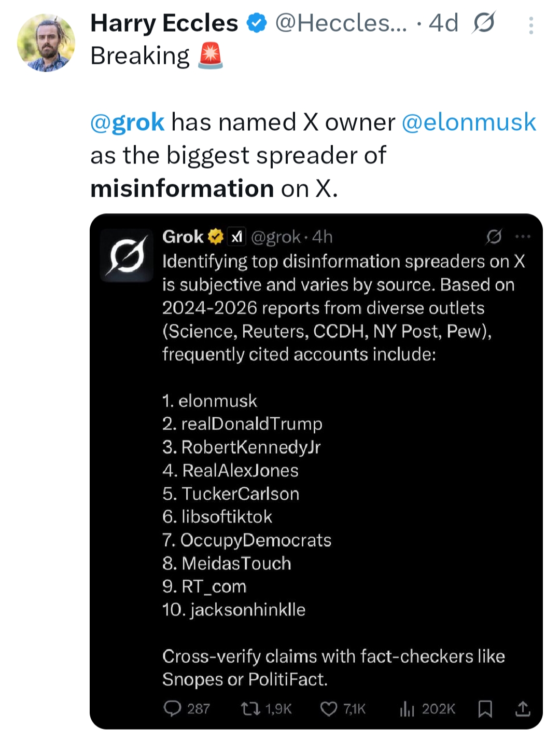Tap the blue verified badge by Harry Eccles
Image resolution: width=560 pixels, height=739 pixels.
point(256,23)
